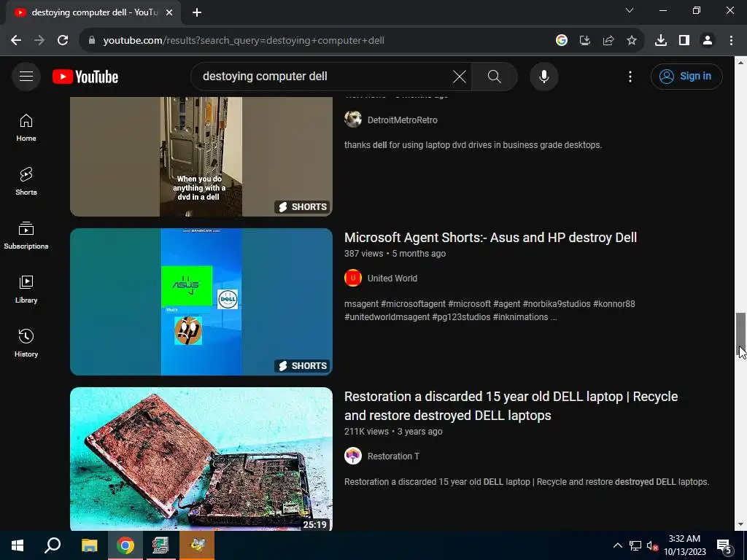Image resolution: width=747 pixels, height=560 pixels.
Task: Click '387 views • 5 months ago' text
Action: tap(395, 253)
